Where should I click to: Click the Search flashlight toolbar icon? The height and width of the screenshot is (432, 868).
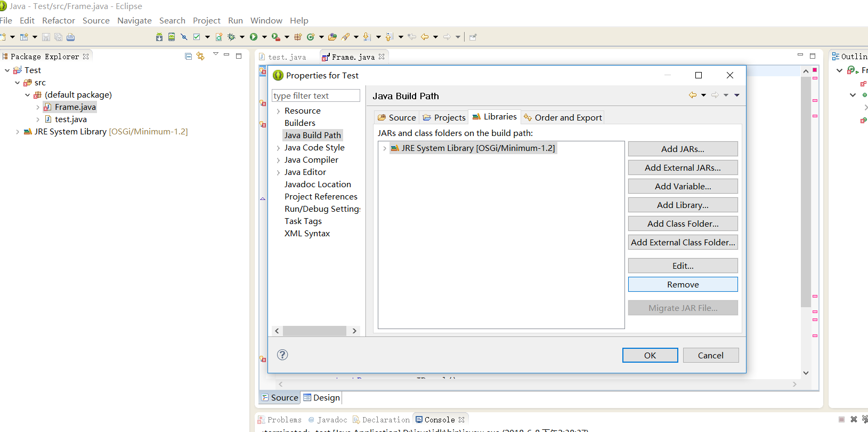pos(345,37)
